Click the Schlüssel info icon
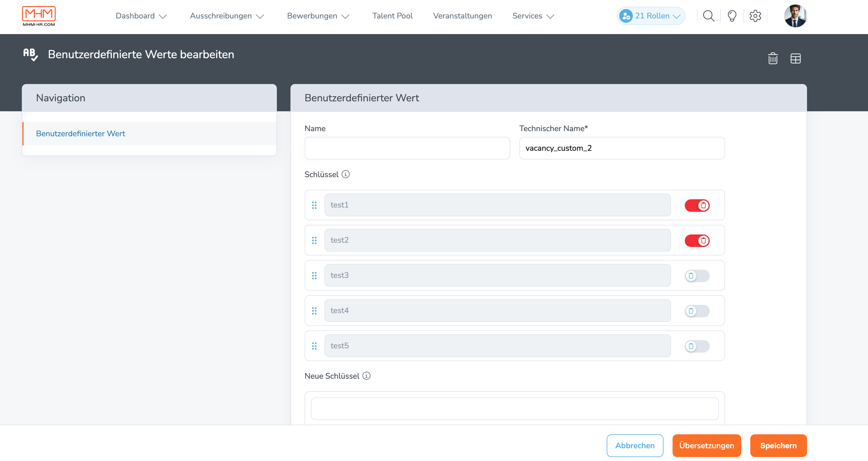Image resolution: width=868 pixels, height=461 pixels. (345, 174)
